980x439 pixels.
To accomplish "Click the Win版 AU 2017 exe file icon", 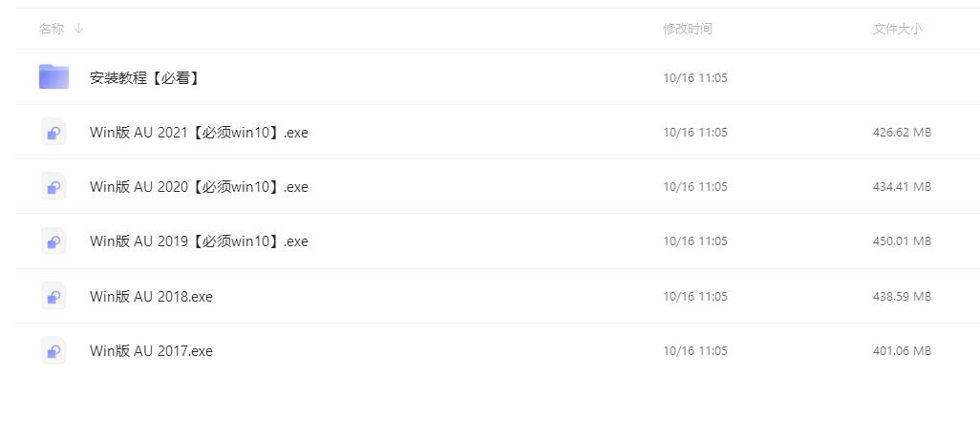I will pyautogui.click(x=53, y=350).
